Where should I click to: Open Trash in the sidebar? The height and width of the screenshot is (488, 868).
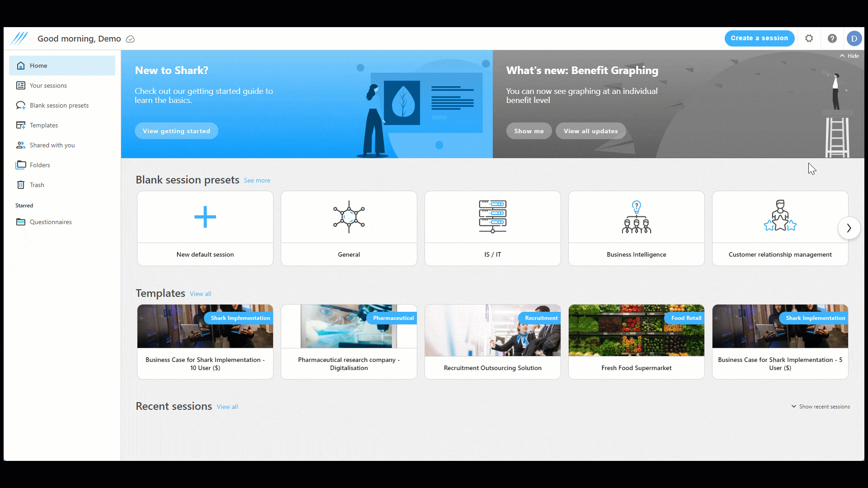click(62, 185)
